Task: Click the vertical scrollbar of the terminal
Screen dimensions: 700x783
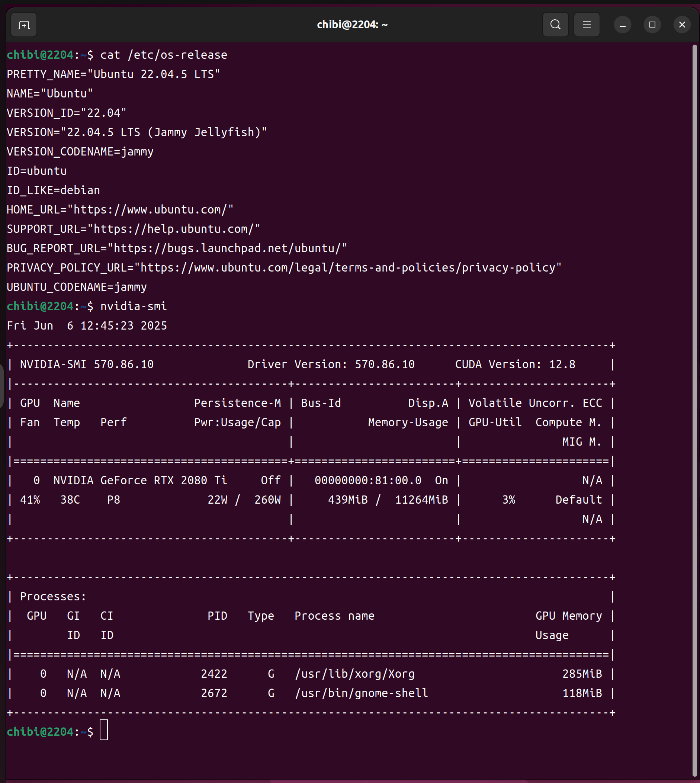Action: point(694,385)
